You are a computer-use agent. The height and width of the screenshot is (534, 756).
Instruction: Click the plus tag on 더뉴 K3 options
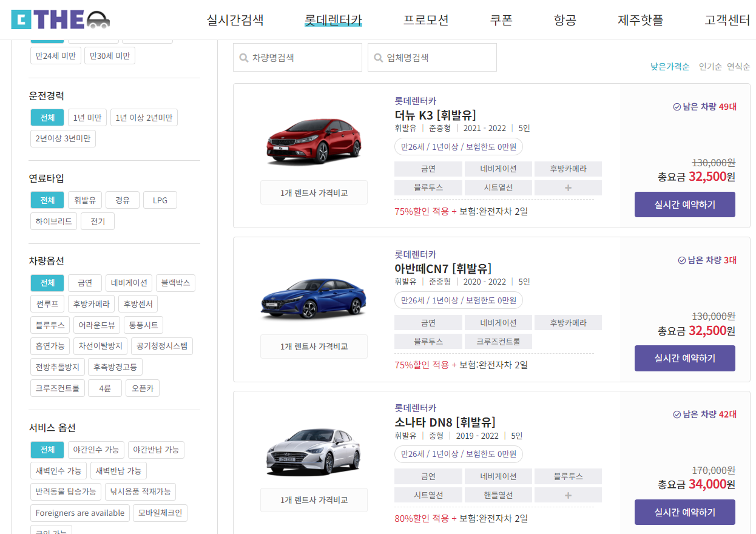(x=568, y=188)
